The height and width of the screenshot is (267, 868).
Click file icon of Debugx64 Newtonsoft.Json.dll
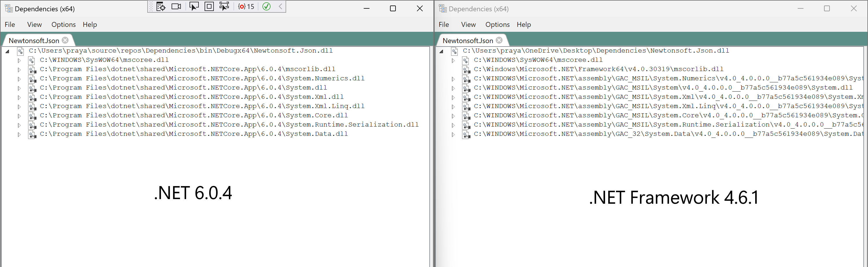(21, 51)
